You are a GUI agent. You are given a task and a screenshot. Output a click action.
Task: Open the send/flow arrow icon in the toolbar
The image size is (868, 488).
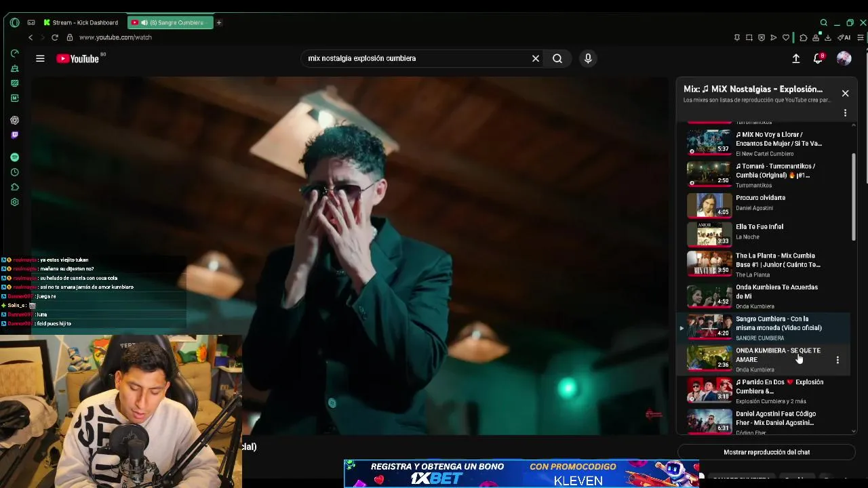[774, 37]
